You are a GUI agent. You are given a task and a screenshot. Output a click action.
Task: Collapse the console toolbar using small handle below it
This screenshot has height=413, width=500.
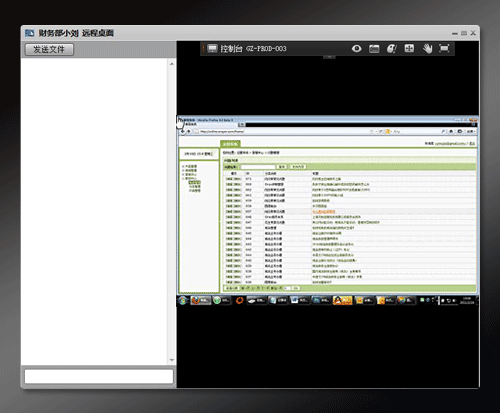329,57
